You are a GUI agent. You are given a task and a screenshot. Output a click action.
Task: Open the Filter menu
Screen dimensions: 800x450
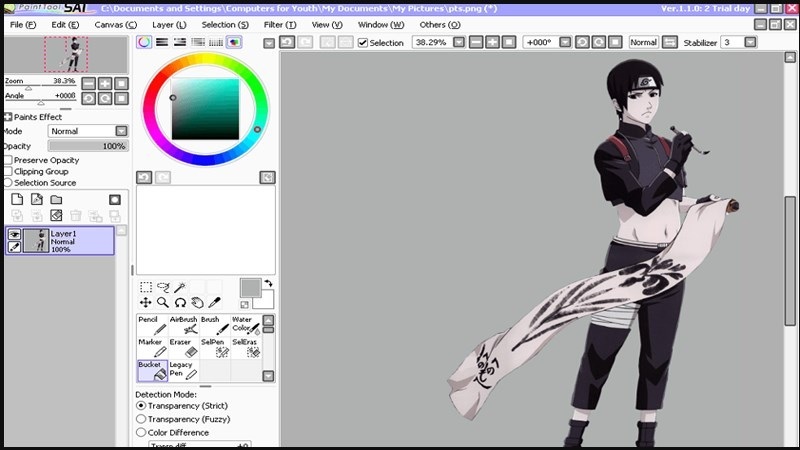pyautogui.click(x=280, y=24)
